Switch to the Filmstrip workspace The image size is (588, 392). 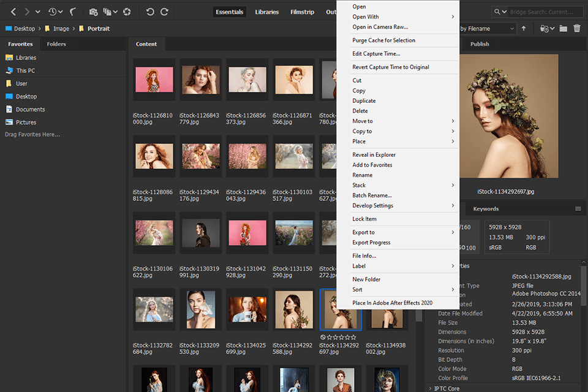tap(303, 12)
